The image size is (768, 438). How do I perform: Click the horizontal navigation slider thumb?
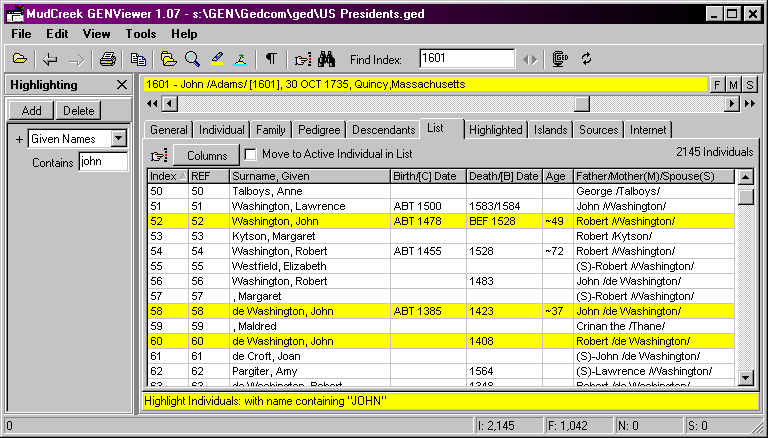[581, 103]
